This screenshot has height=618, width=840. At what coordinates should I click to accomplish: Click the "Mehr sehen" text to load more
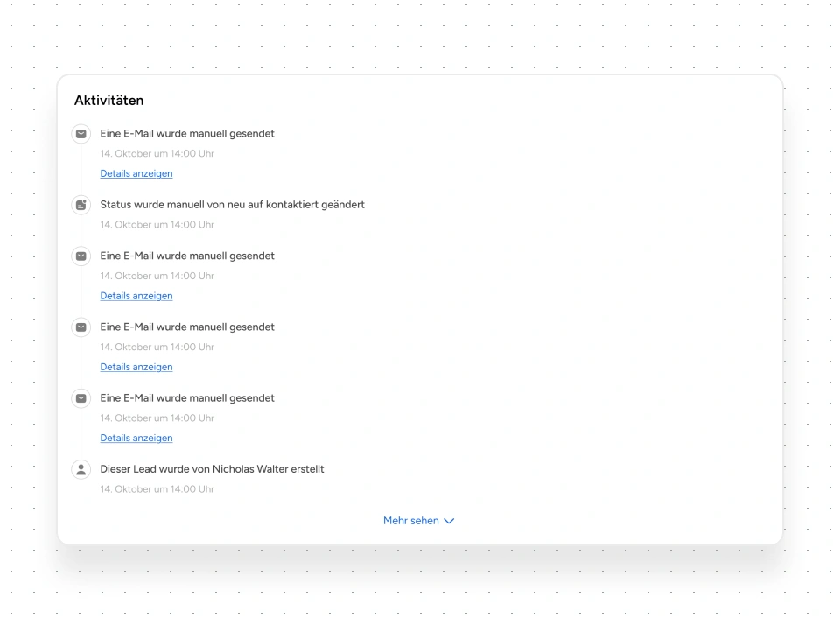coord(410,521)
